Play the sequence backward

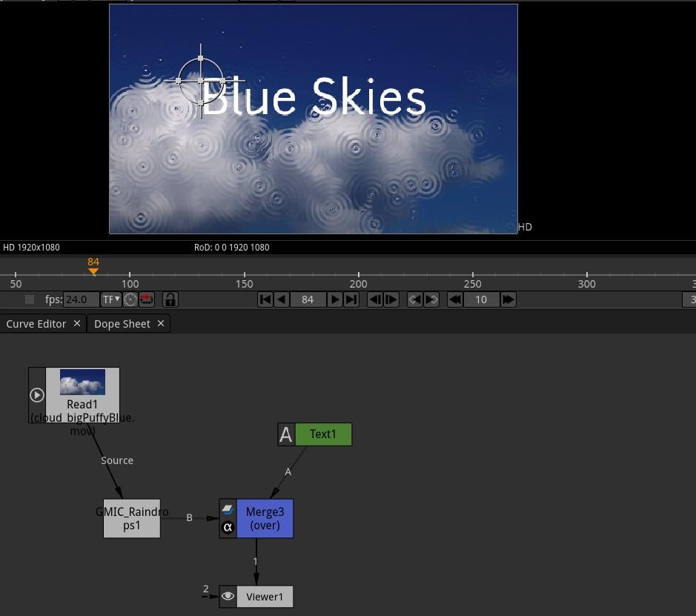(x=281, y=299)
